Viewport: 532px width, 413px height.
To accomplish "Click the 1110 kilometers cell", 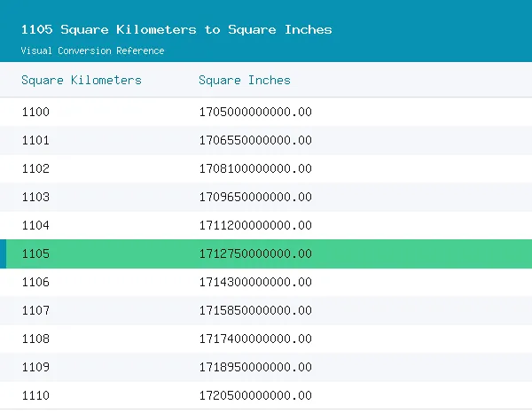I will (x=35, y=395).
